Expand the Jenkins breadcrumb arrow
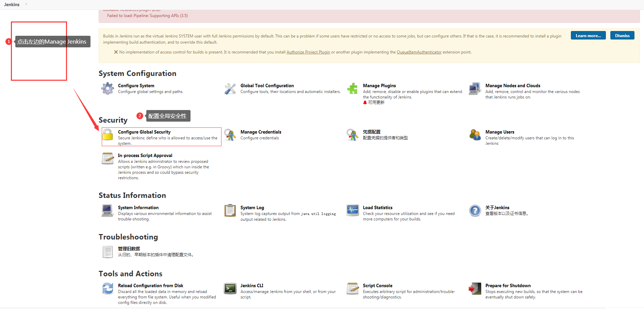This screenshot has width=644, height=309. point(26,4)
